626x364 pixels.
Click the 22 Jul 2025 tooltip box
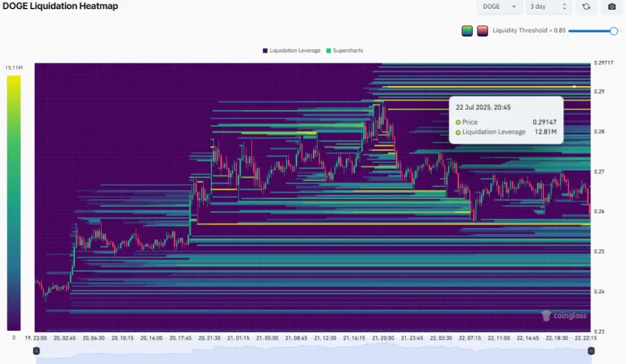(506, 120)
